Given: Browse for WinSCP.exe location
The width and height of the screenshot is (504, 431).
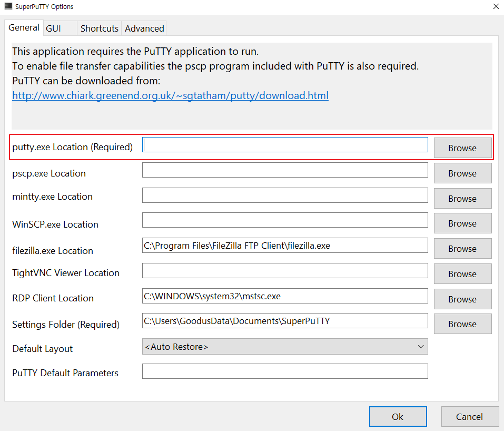Looking at the screenshot, I should [x=462, y=223].
